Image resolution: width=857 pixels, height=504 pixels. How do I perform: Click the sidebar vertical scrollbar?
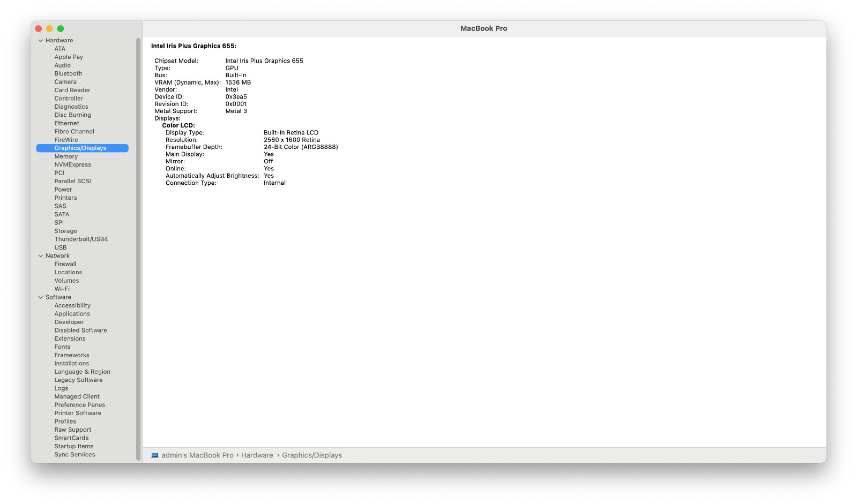pyautogui.click(x=138, y=249)
